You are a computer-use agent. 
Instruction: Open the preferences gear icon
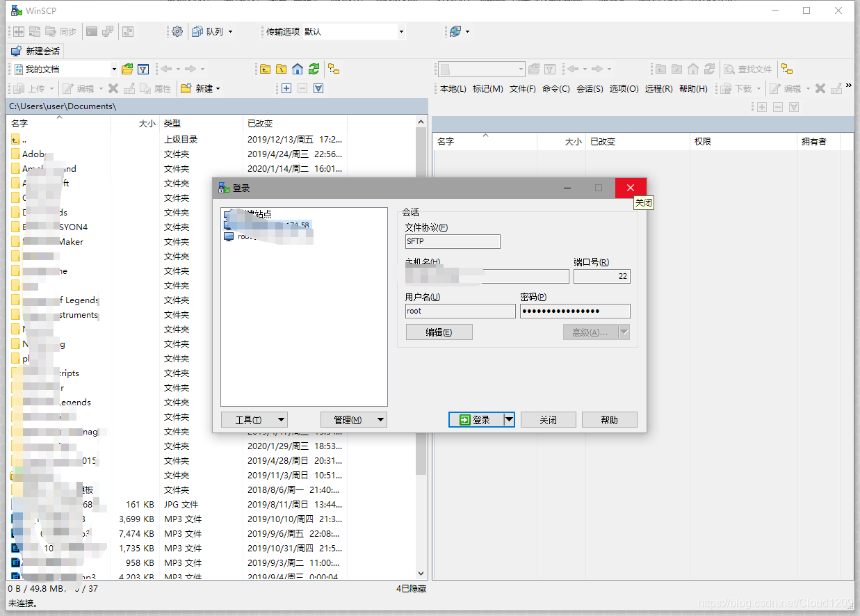(x=177, y=31)
